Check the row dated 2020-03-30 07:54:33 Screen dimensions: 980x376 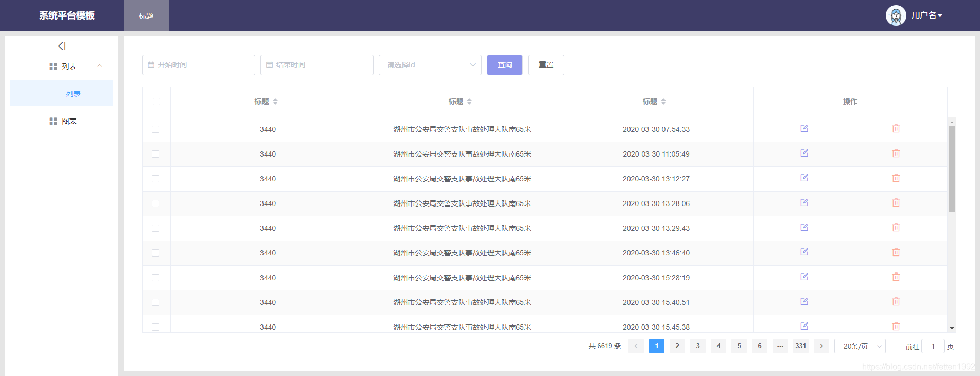pyautogui.click(x=155, y=129)
